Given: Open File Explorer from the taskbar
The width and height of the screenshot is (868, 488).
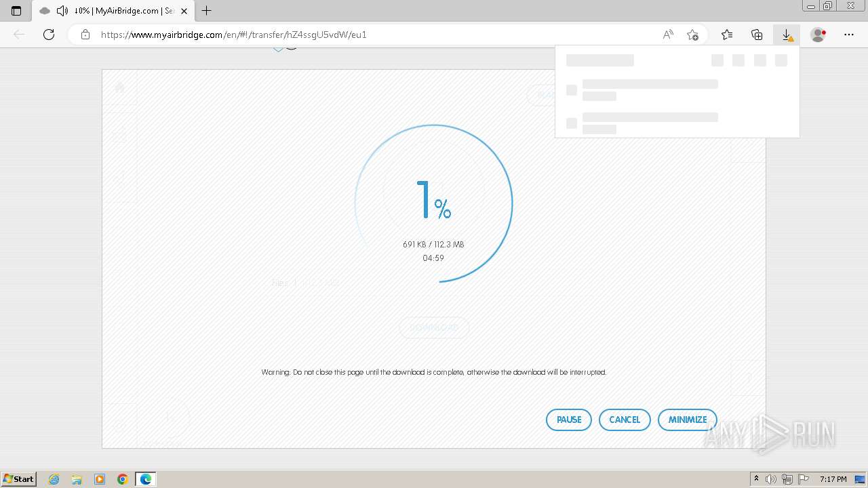Looking at the screenshot, I should tap(77, 479).
